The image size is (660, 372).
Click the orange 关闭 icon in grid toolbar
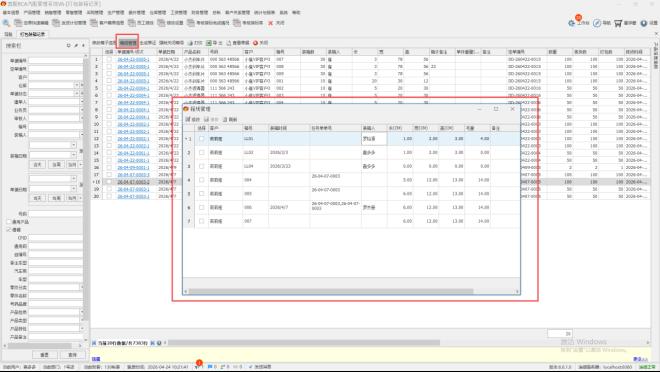[x=255, y=43]
